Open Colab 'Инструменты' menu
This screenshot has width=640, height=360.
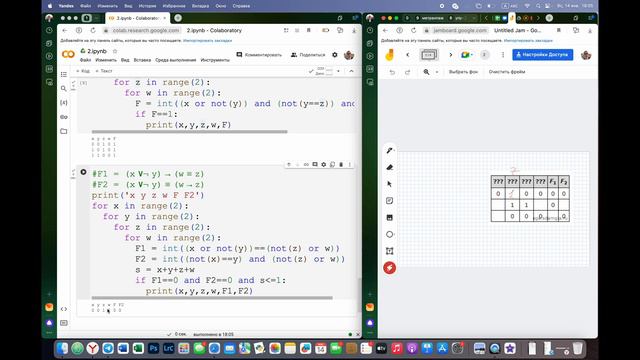[215, 60]
